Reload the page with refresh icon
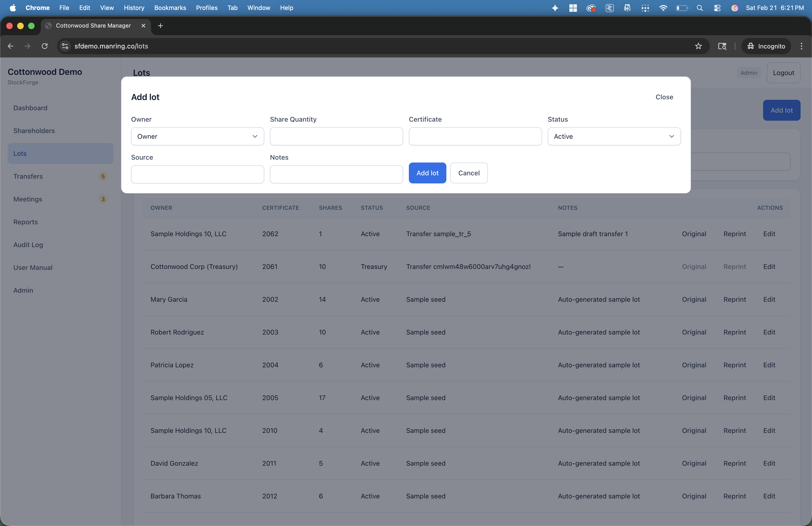The width and height of the screenshot is (812, 526). (x=45, y=46)
